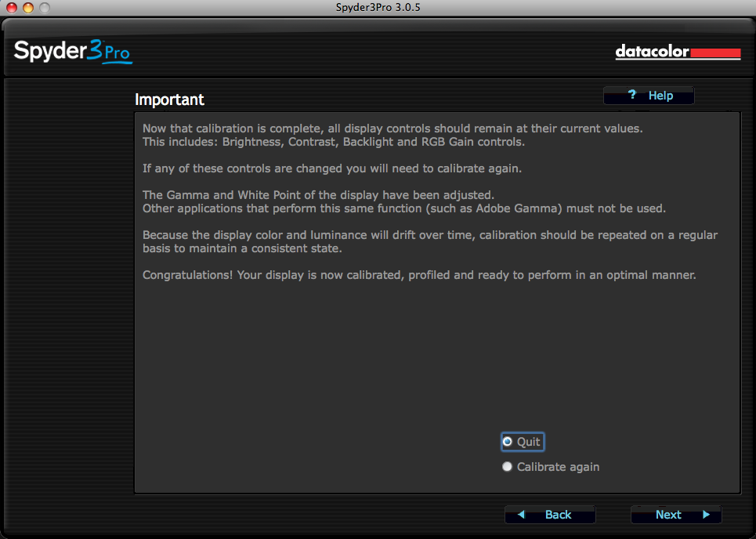This screenshot has height=539, width=756.
Task: Click the Important heading
Action: point(169,99)
